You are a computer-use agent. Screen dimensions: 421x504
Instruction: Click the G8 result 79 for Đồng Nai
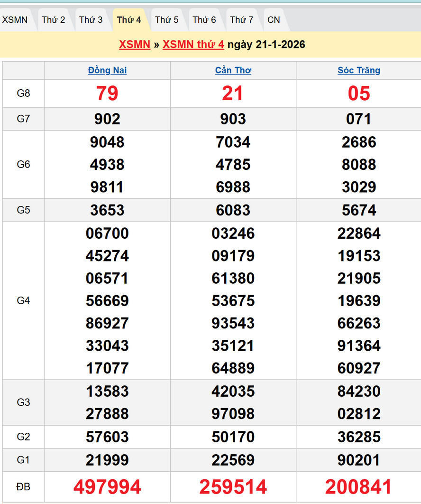point(107,93)
